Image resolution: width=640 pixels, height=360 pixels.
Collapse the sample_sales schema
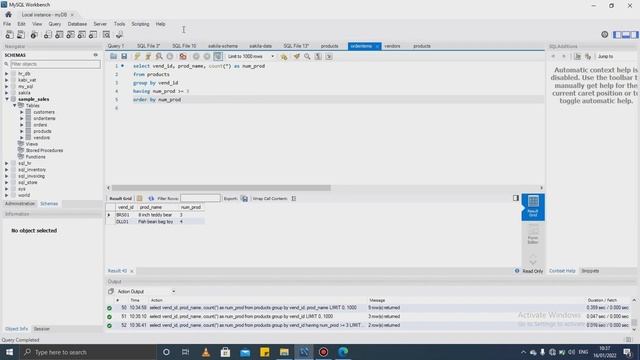click(7, 99)
